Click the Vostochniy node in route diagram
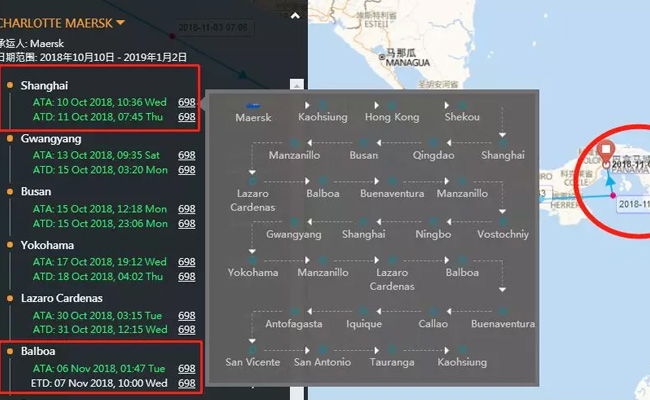Viewport: 650px width, 400px height. point(503,222)
